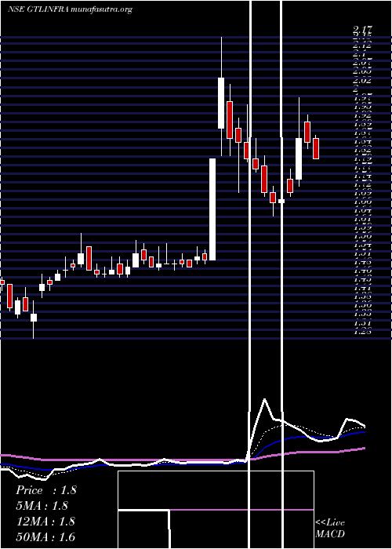Click the 1.28 price axis label

coord(362,332)
